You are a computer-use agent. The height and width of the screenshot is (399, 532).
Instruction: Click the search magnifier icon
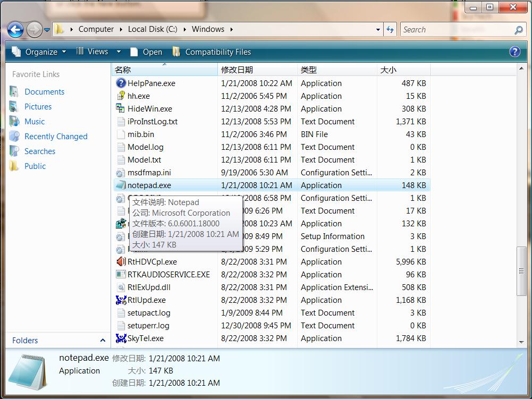(519, 30)
